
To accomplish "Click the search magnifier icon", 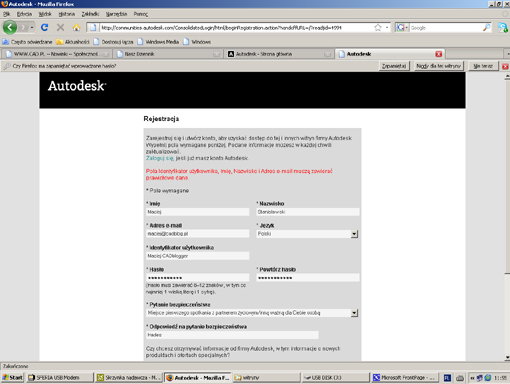I will (487, 28).
